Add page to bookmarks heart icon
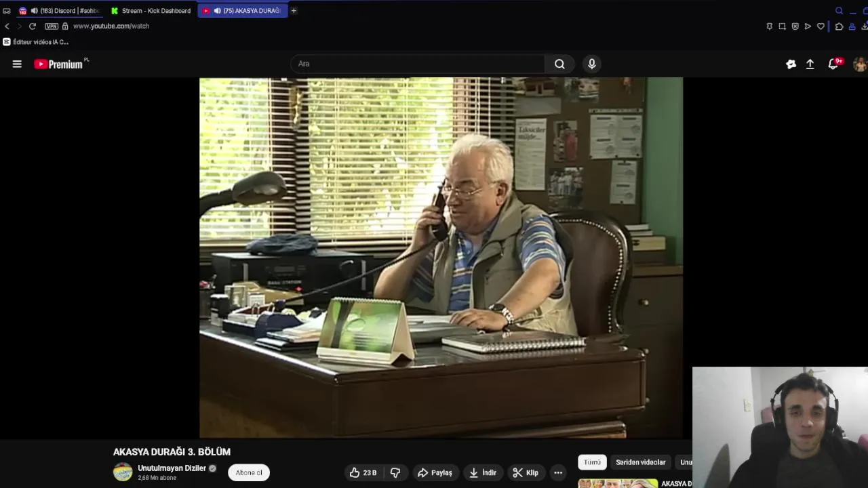The image size is (868, 488). 821,26
